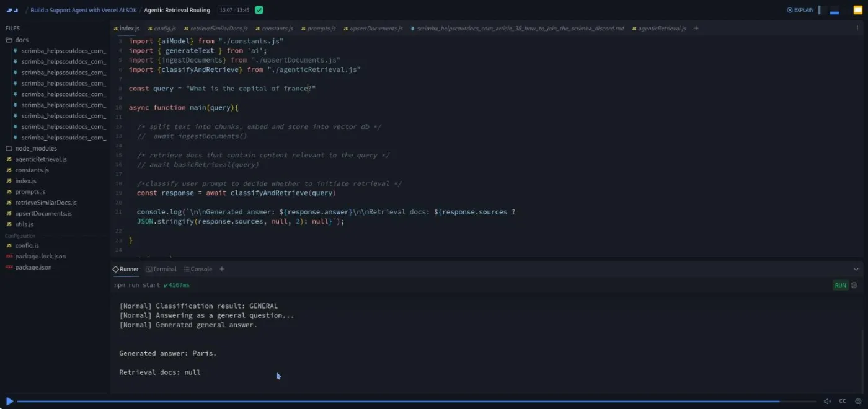Open retrieveSimilarDocs.js in file tree
Image resolution: width=868 pixels, height=409 pixels.
[46, 203]
